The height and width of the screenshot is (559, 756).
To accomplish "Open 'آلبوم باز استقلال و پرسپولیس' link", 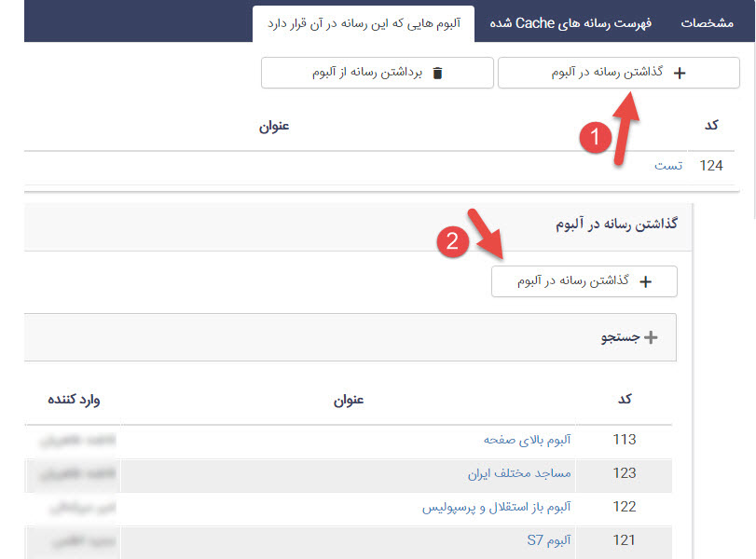I will (x=496, y=507).
